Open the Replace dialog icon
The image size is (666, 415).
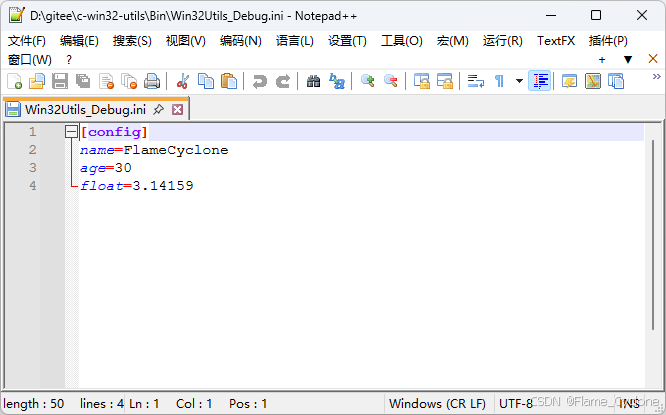click(x=337, y=81)
